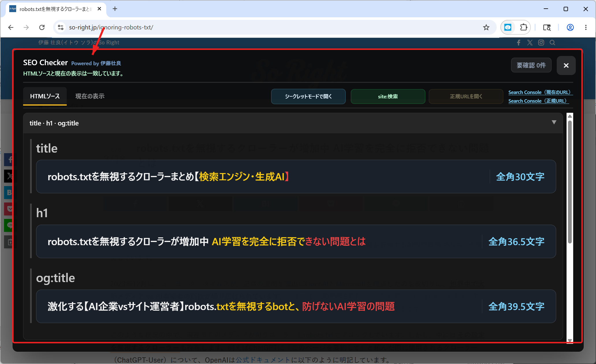596x364 pixels.
Task: Click the 公式ドキュメント link on the page
Action: (263, 360)
